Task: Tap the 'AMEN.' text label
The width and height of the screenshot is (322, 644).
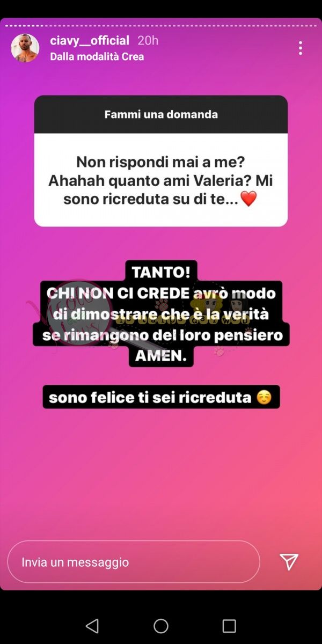Action: pos(161,356)
